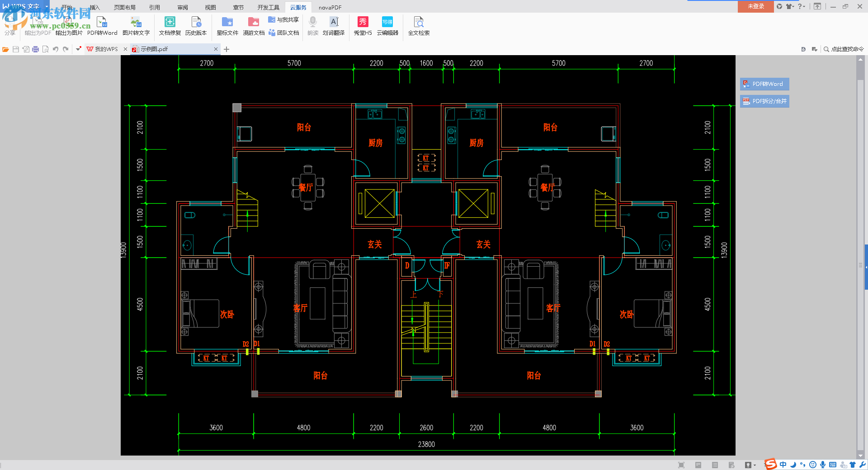
Task: Click the print icon in quick toolbar
Action: 35,49
